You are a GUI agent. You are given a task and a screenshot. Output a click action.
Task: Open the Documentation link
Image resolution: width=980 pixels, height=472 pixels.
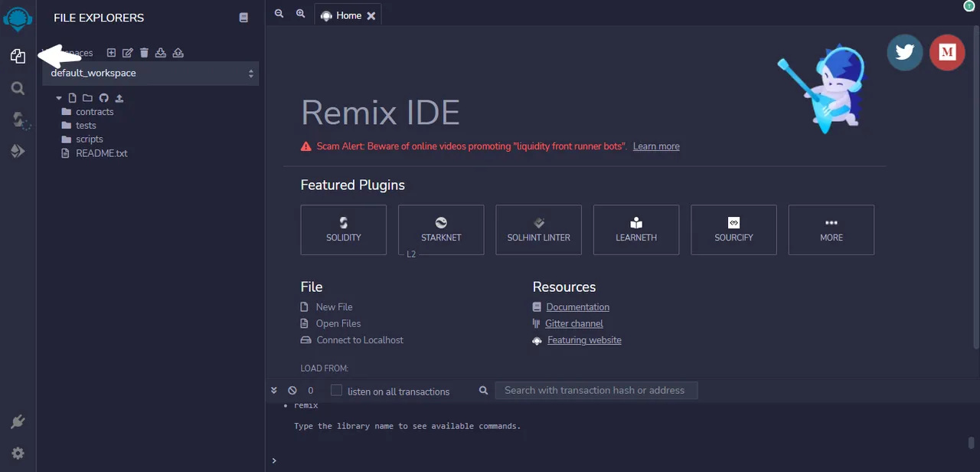[578, 306]
